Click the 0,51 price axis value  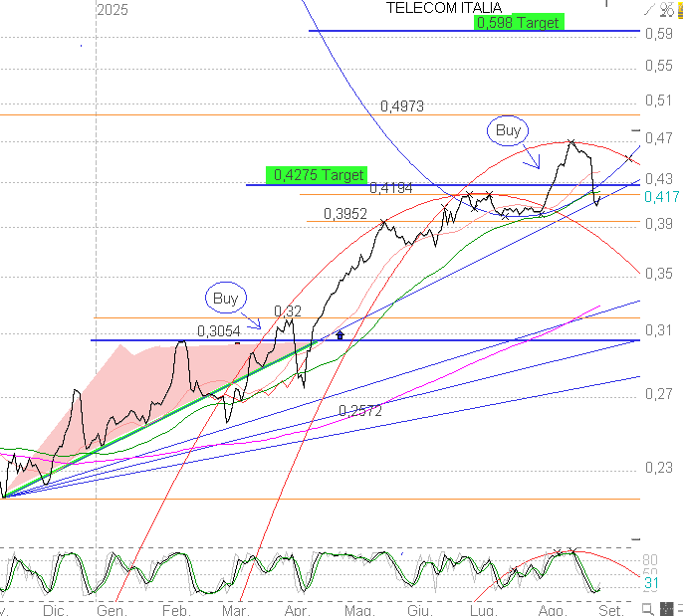(659, 101)
